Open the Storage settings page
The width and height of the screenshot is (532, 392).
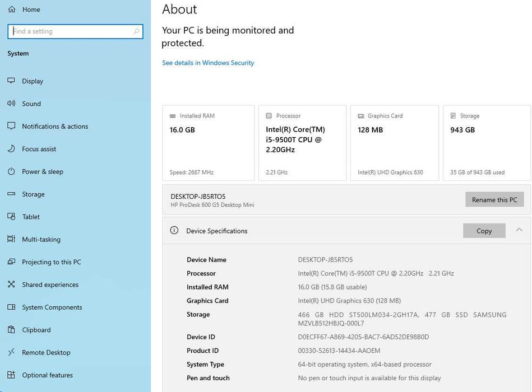(x=33, y=194)
